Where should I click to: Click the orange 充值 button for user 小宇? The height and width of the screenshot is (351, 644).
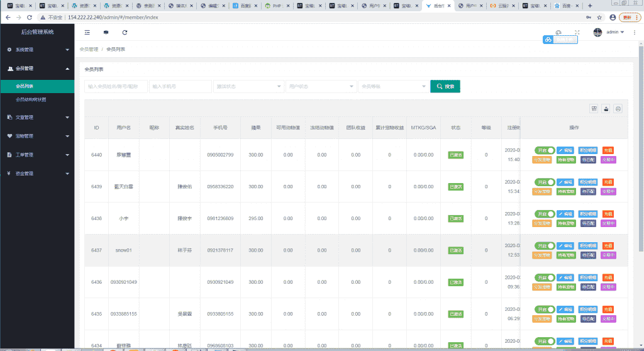point(608,214)
